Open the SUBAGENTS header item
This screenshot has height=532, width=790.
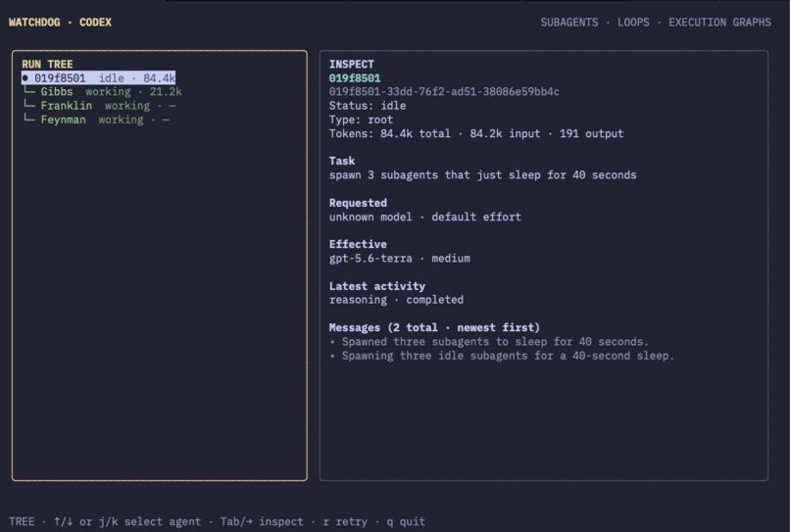tap(569, 23)
